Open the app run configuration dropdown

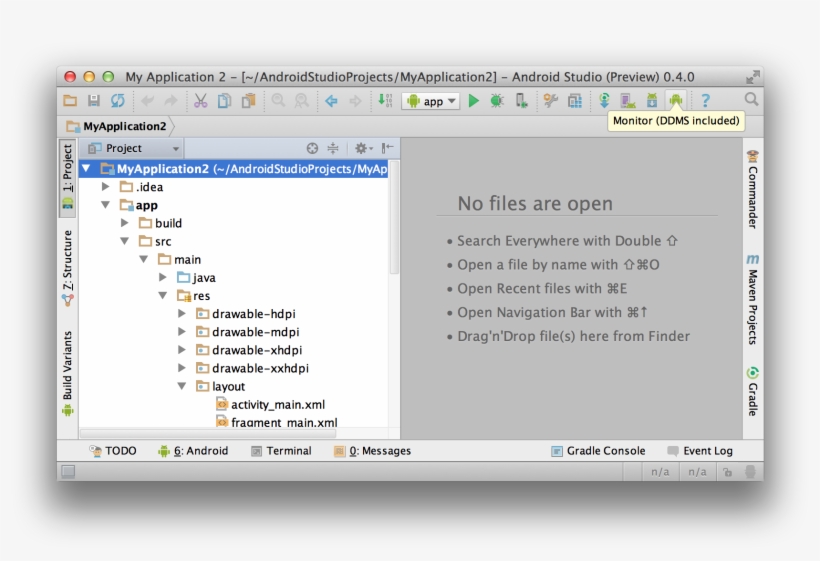pos(430,101)
